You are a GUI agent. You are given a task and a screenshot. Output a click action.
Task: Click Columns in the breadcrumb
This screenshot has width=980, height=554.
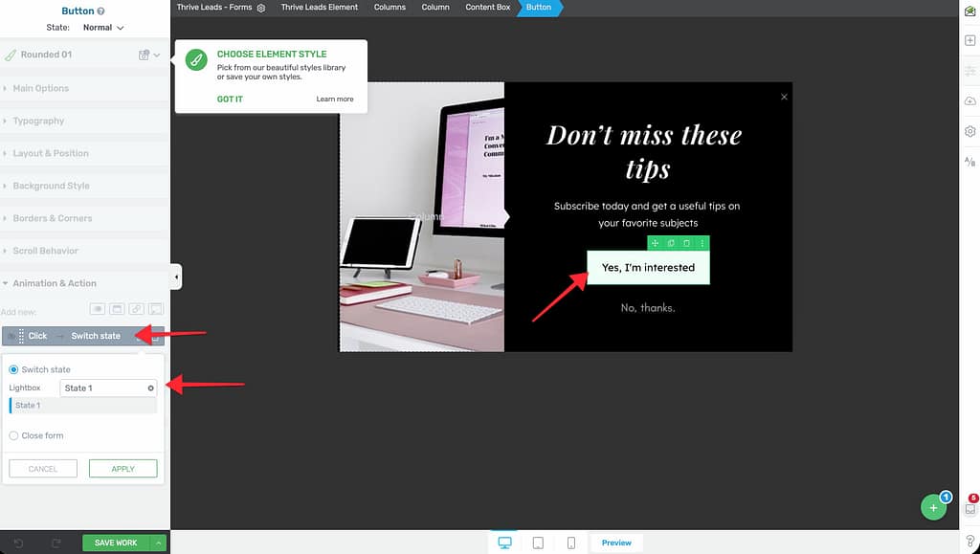tap(390, 8)
